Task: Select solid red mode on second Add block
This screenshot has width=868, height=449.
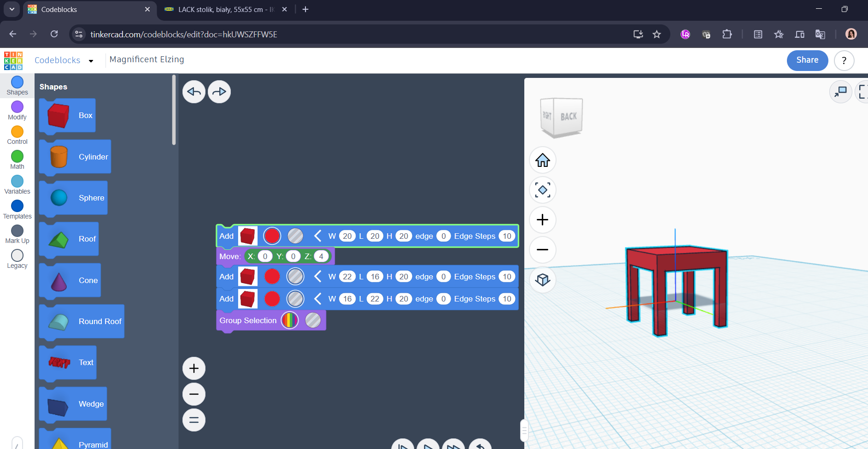Action: 272,277
